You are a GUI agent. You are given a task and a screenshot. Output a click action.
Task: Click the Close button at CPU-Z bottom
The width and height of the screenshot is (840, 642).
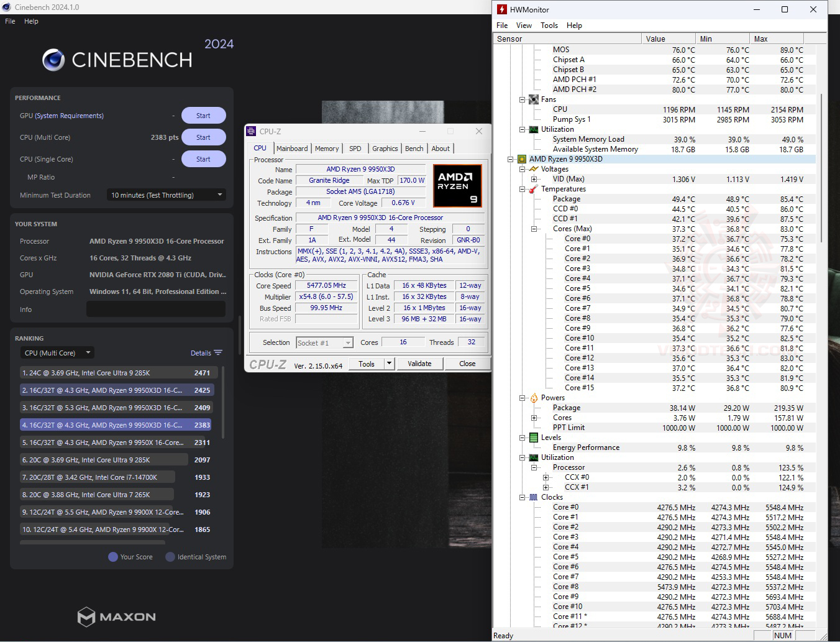point(467,364)
